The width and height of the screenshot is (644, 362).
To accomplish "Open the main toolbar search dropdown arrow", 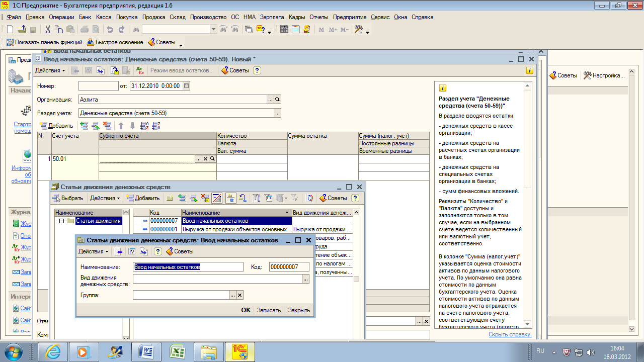I will pos(214,30).
